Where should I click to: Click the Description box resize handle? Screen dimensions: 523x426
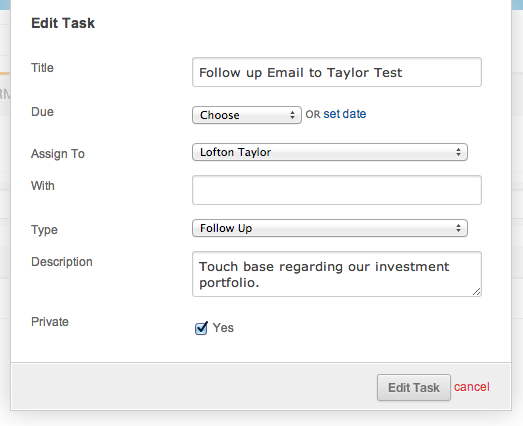[477, 292]
